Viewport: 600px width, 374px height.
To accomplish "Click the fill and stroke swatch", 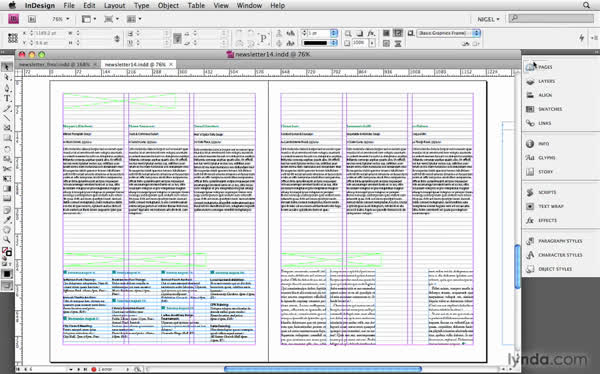I will (7, 252).
